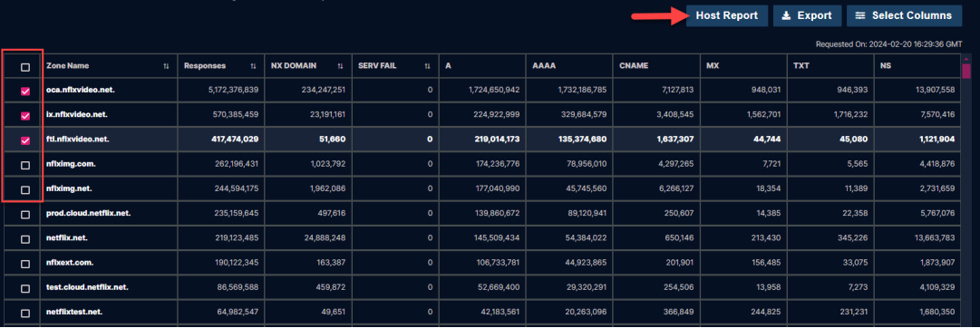Image resolution: width=980 pixels, height=328 pixels.
Task: Sort by NX DOMAIN column arrows
Action: (340, 65)
